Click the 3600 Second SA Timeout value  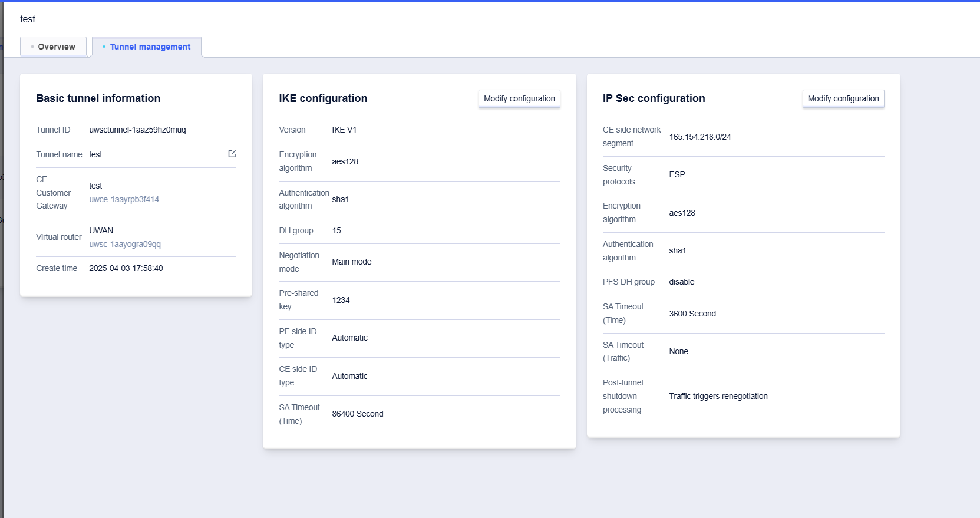(x=692, y=314)
